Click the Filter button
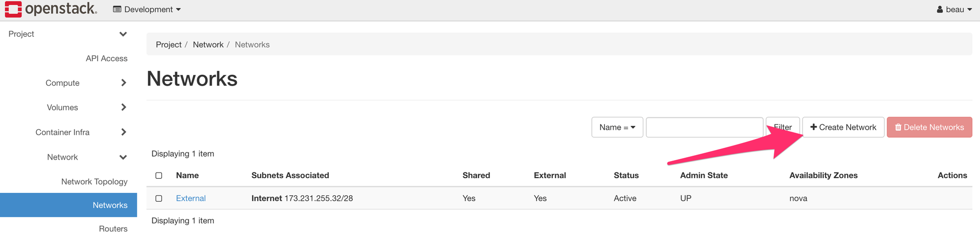Image resolution: width=980 pixels, height=235 pixels. point(783,127)
